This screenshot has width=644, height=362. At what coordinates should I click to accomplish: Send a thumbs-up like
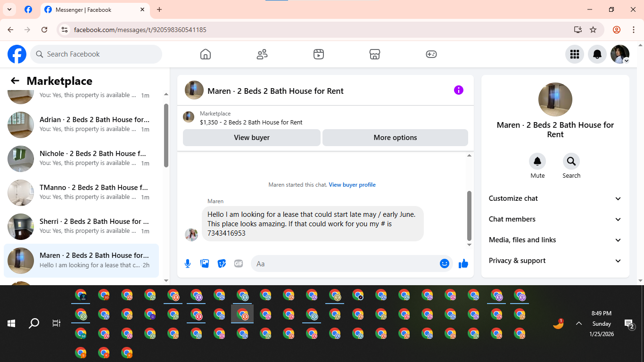463,263
